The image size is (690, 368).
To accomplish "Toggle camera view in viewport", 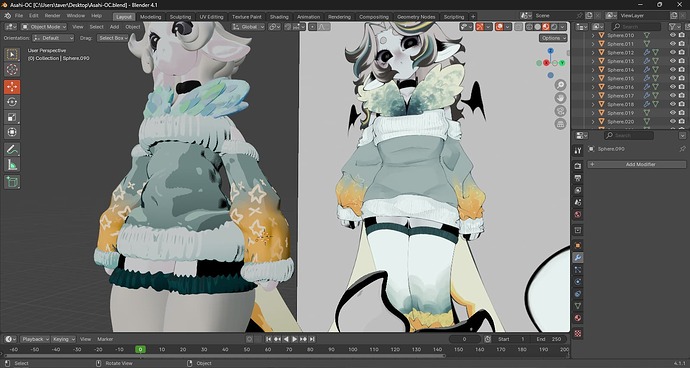I will [560, 111].
